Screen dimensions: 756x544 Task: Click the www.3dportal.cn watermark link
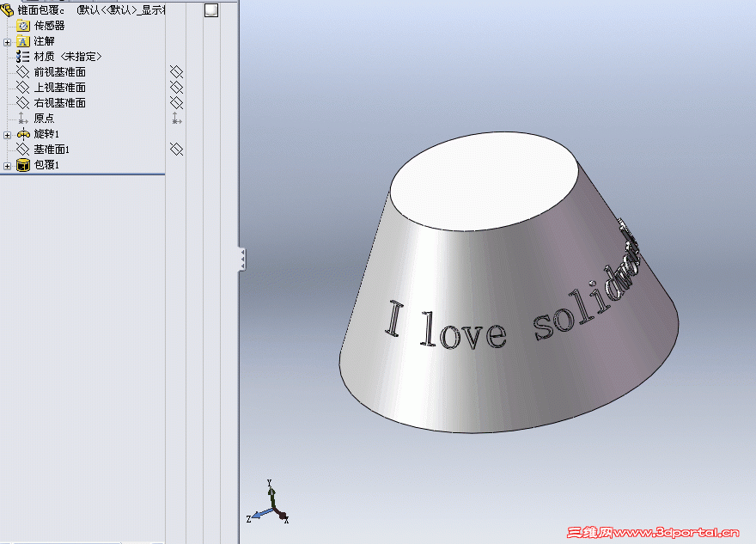click(x=679, y=533)
